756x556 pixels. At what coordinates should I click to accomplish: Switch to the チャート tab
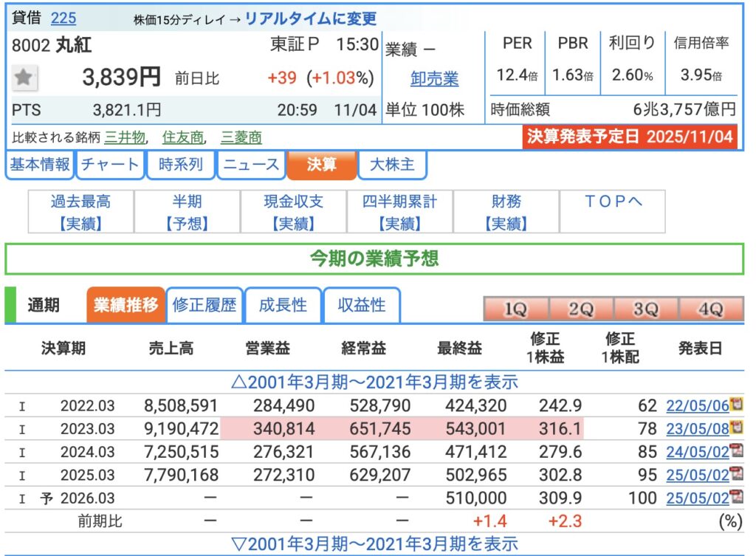[110, 165]
